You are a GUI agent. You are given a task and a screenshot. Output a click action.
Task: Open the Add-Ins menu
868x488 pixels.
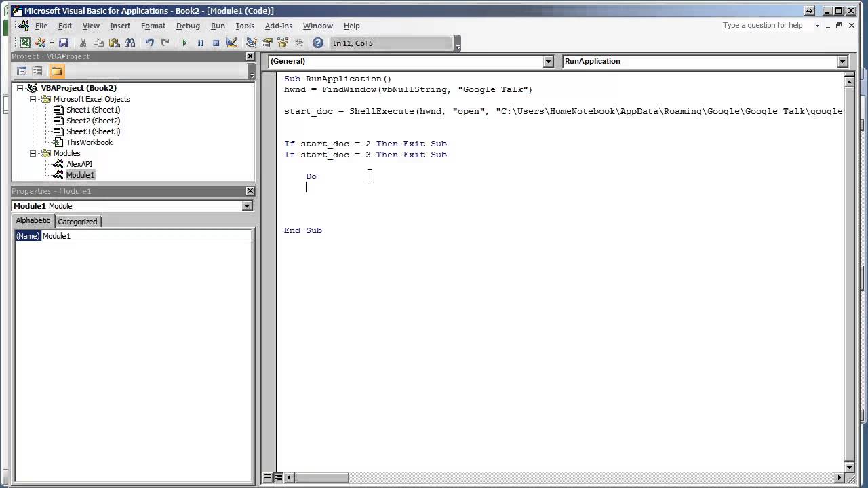coord(279,26)
